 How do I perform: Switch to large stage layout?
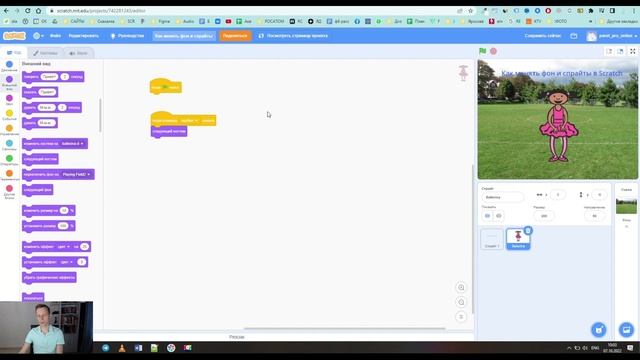pyautogui.click(x=620, y=51)
